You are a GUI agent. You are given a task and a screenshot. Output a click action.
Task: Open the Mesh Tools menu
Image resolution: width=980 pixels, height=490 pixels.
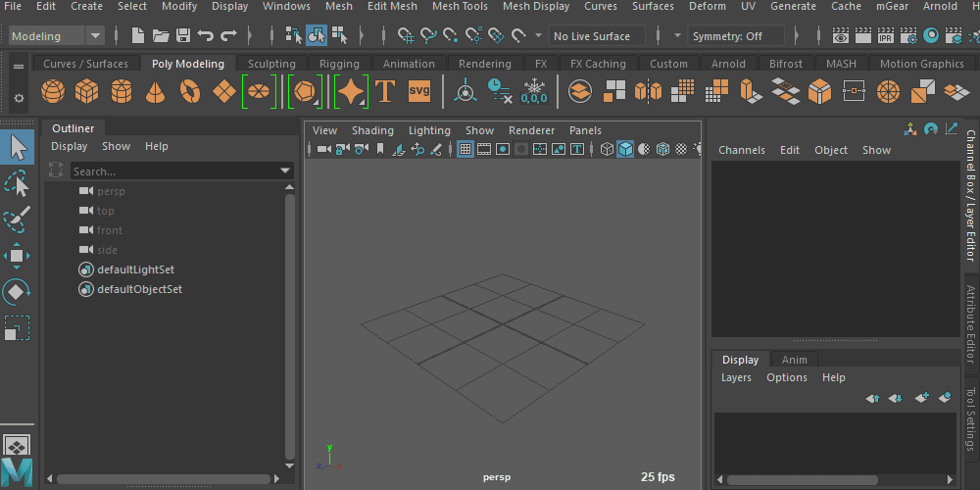pyautogui.click(x=460, y=6)
